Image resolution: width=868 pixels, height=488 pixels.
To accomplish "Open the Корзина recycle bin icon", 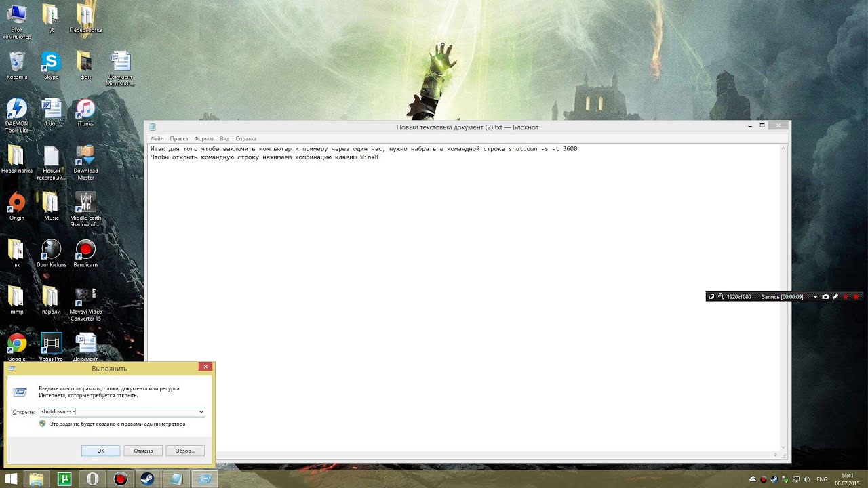I will click(17, 66).
